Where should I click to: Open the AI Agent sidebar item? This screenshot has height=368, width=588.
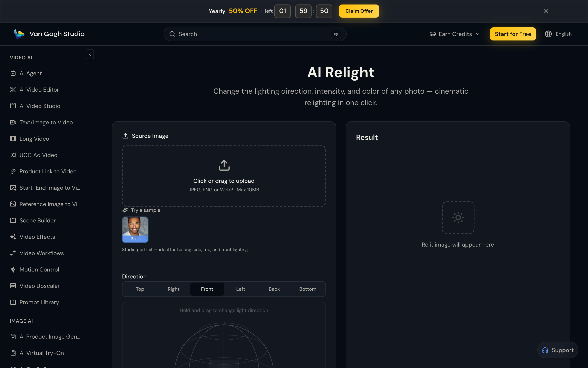tap(26, 73)
